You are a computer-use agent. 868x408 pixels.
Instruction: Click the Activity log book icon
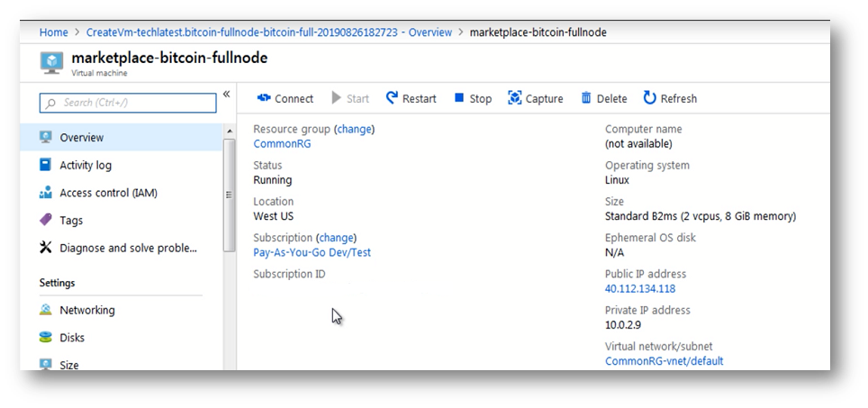coord(45,165)
